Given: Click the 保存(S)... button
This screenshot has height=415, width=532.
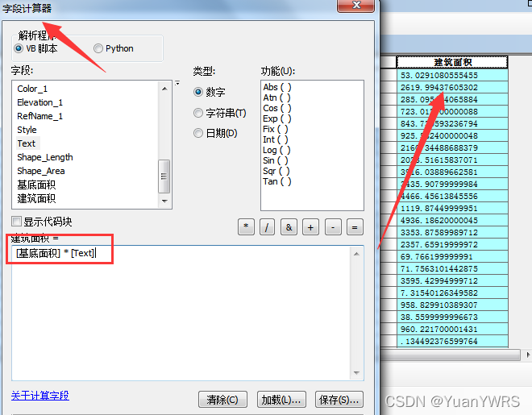Looking at the screenshot, I should tap(339, 400).
